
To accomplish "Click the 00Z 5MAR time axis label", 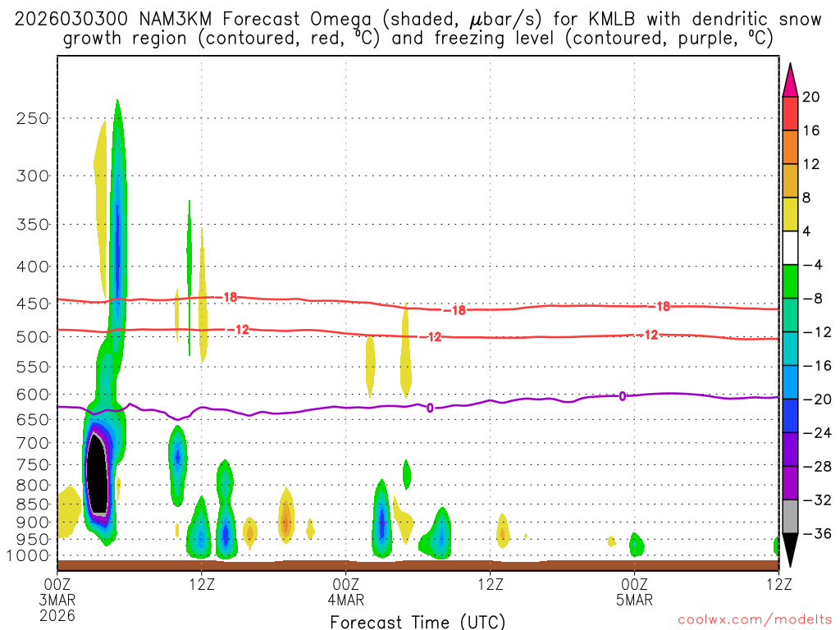I will pos(635,592).
